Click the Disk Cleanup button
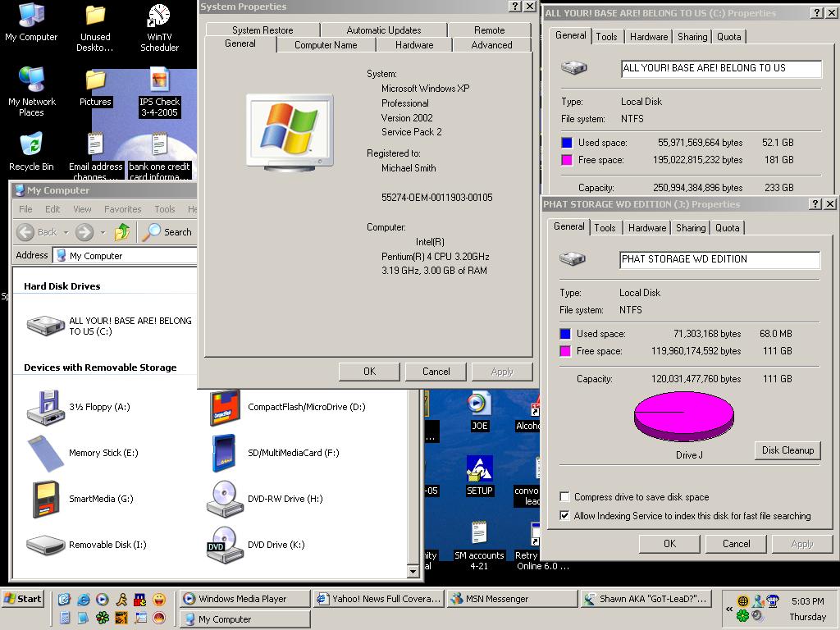Viewport: 840px width, 630px height. point(787,450)
